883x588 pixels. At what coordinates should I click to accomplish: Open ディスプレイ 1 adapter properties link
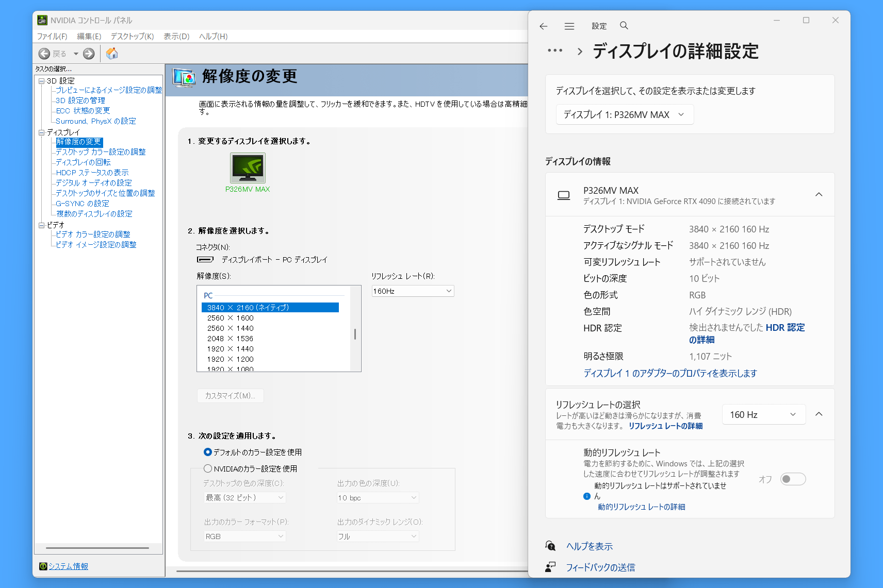[x=670, y=373]
